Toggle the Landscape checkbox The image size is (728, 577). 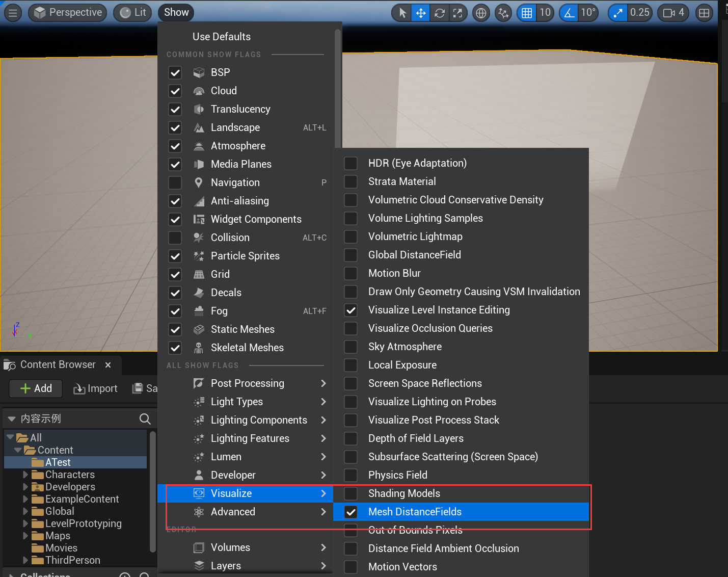click(x=175, y=127)
